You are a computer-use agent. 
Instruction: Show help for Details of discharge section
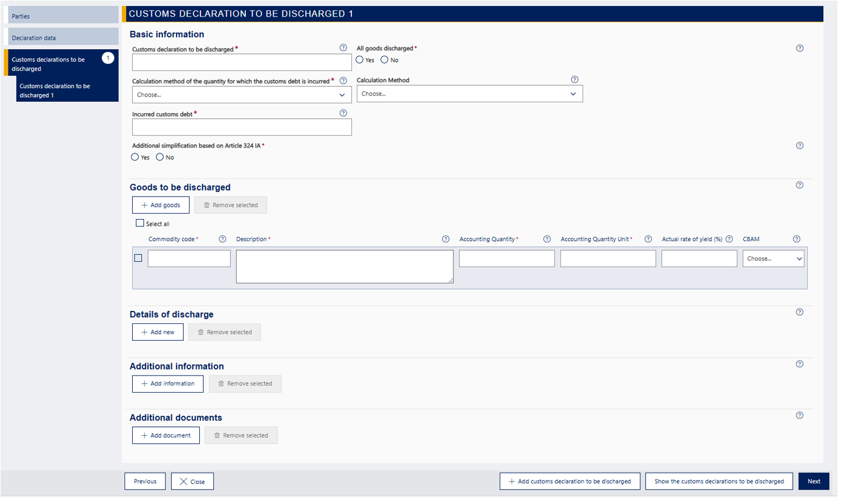(x=800, y=312)
